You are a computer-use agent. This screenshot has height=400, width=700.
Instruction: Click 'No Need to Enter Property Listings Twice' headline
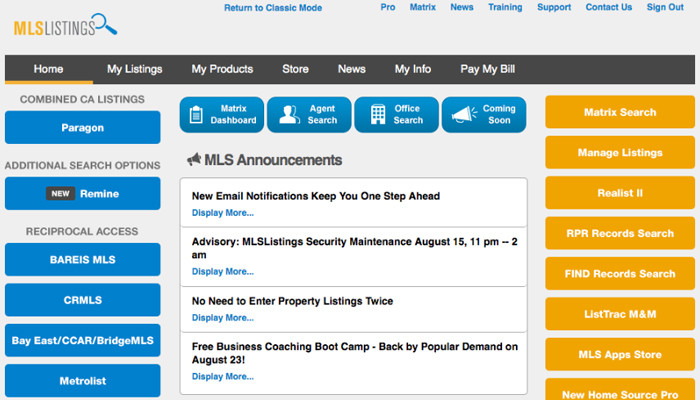(292, 301)
